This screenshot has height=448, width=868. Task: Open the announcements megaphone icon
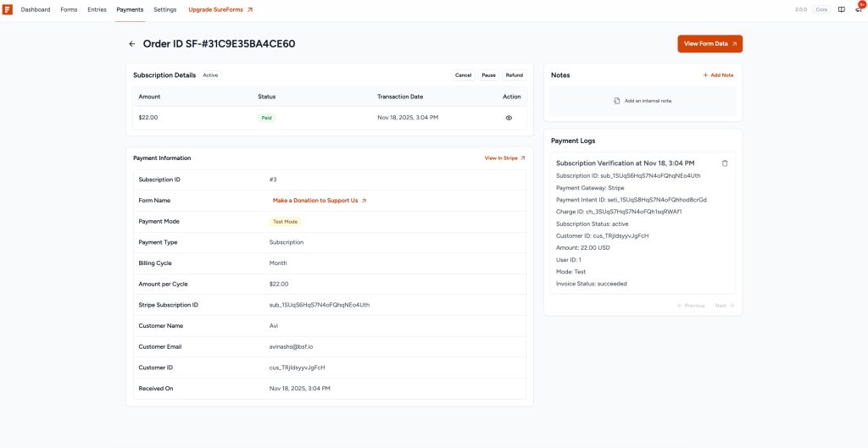pyautogui.click(x=858, y=9)
